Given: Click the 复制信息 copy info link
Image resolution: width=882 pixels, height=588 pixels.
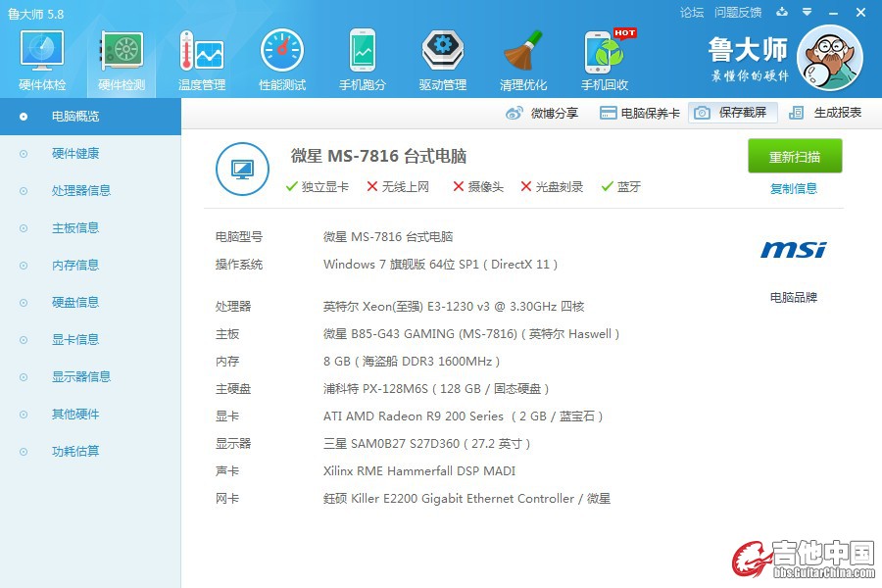Looking at the screenshot, I should [x=794, y=188].
